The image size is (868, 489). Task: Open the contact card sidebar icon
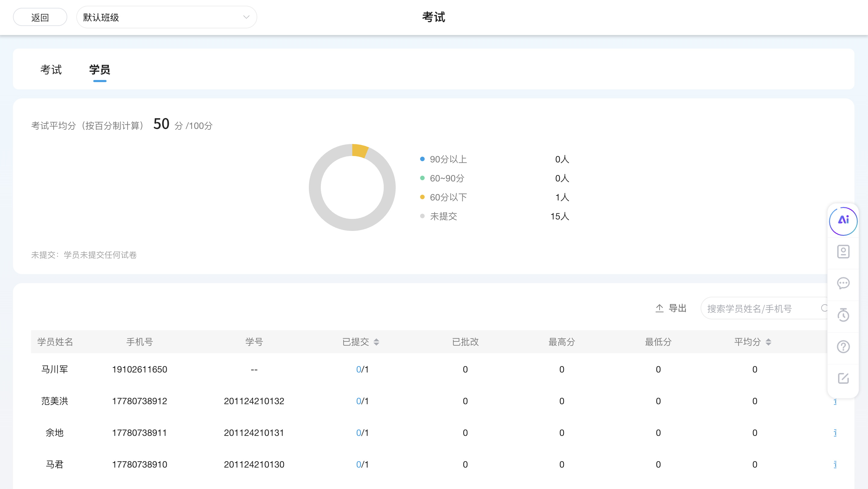843,251
